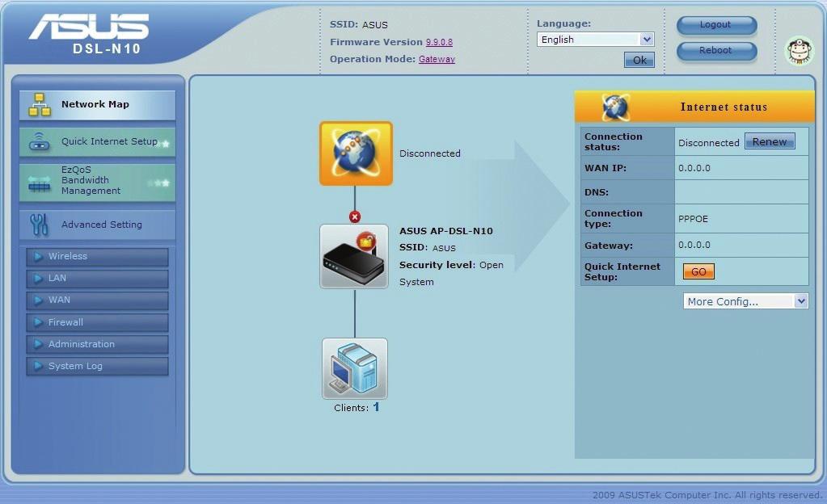Click the Logout button
827x504 pixels.
click(x=716, y=25)
